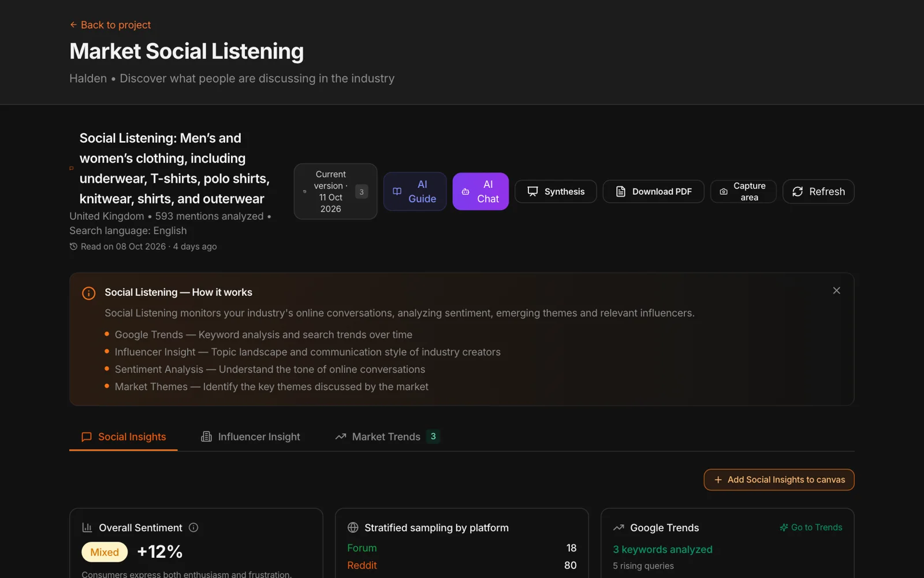The height and width of the screenshot is (578, 924).
Task: Click the +12% sentiment value
Action: [x=160, y=552]
